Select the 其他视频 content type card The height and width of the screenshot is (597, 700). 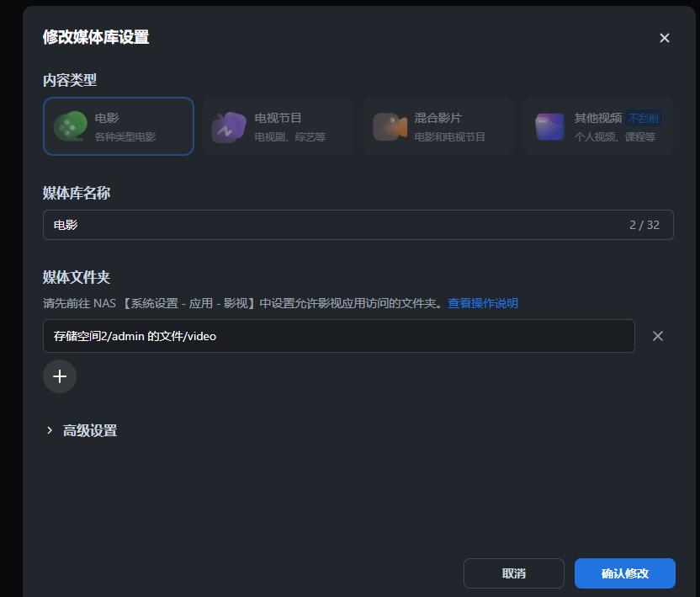coord(597,126)
